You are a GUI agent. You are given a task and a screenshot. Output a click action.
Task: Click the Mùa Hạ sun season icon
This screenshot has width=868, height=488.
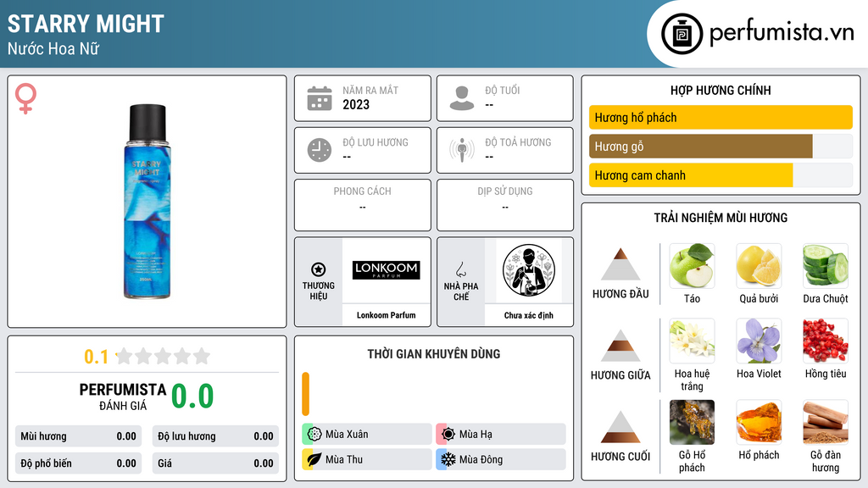coord(448,435)
